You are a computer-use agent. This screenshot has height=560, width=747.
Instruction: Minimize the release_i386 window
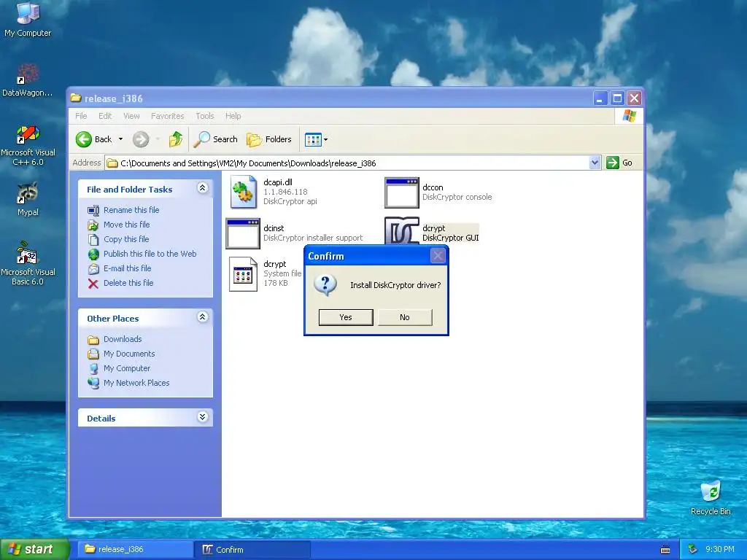[600, 98]
